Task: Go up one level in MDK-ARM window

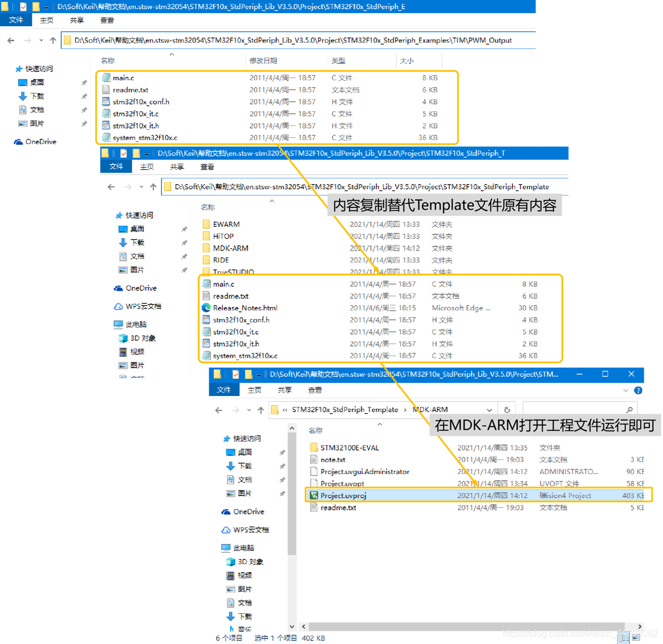Action: tap(261, 410)
